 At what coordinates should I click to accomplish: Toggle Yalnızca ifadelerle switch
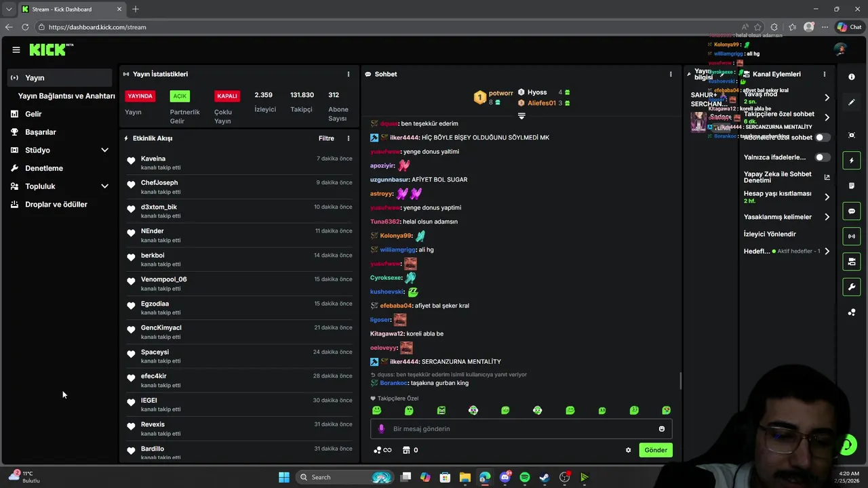[822, 157]
